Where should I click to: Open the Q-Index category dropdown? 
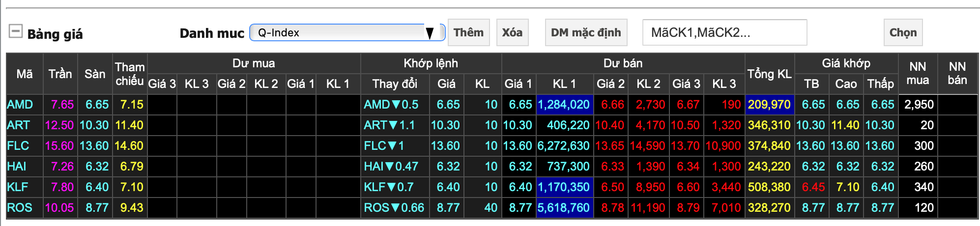(x=347, y=33)
